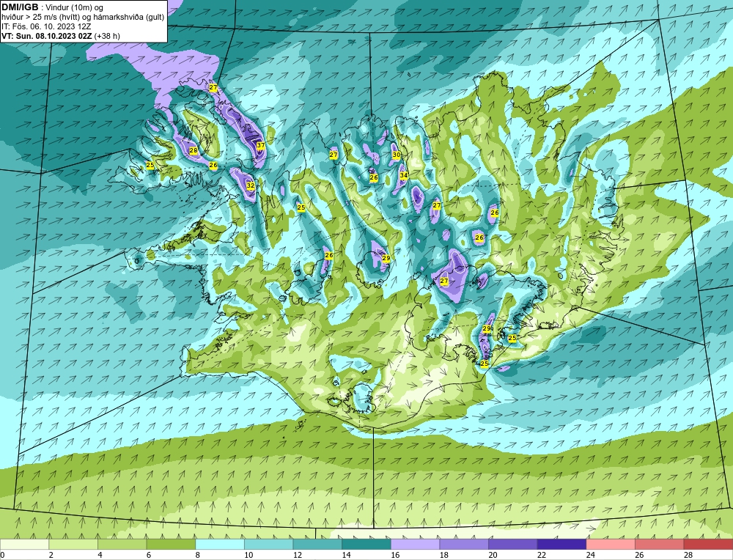Pick the 4–6 m/s green legend swatch
733x560 pixels.
point(122,544)
